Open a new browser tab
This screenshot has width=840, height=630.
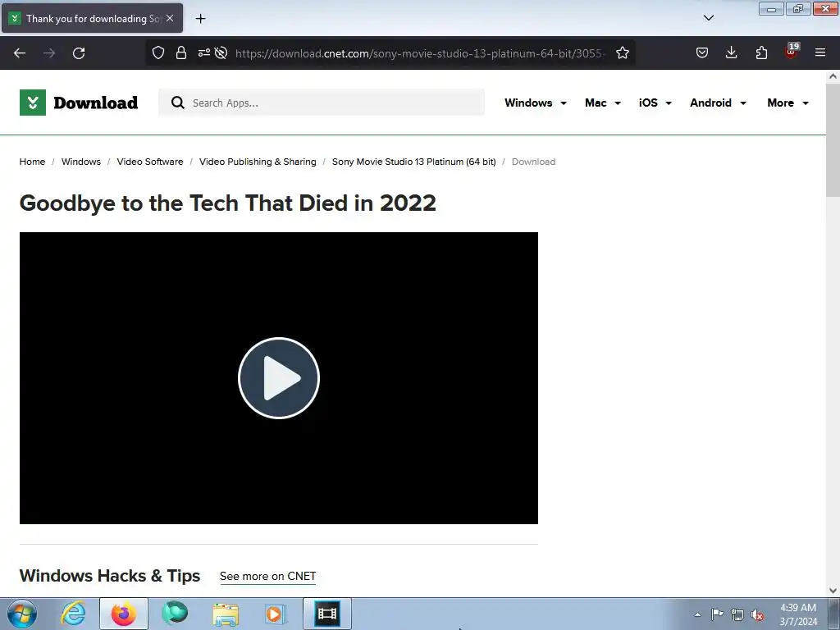click(200, 19)
